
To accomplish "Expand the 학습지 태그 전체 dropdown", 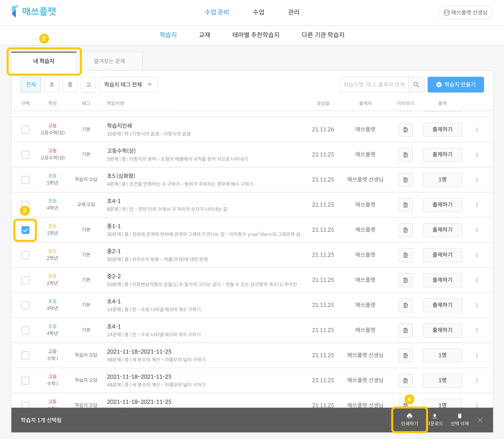I will [x=128, y=84].
